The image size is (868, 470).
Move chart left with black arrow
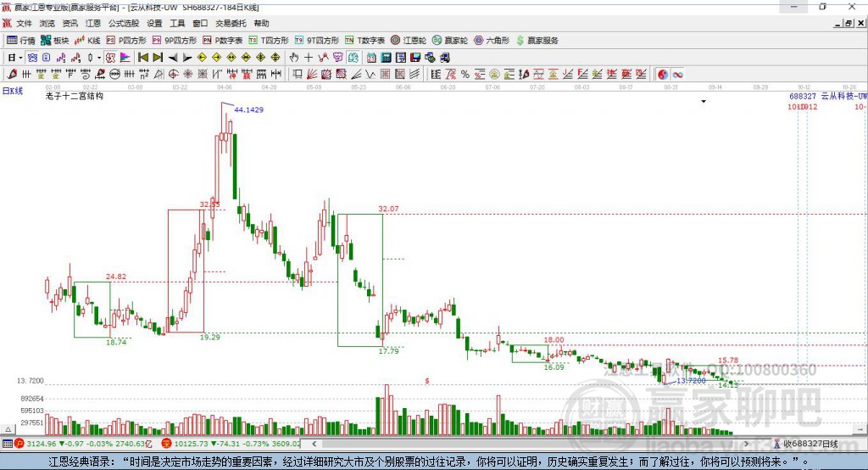pyautogui.click(x=173, y=58)
